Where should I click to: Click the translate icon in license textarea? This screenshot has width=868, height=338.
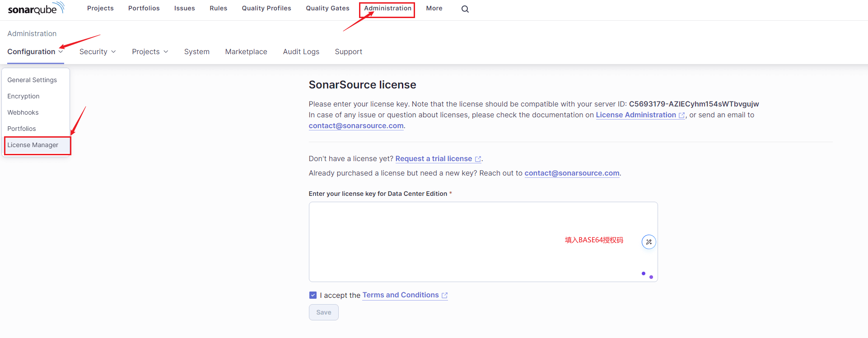(649, 242)
